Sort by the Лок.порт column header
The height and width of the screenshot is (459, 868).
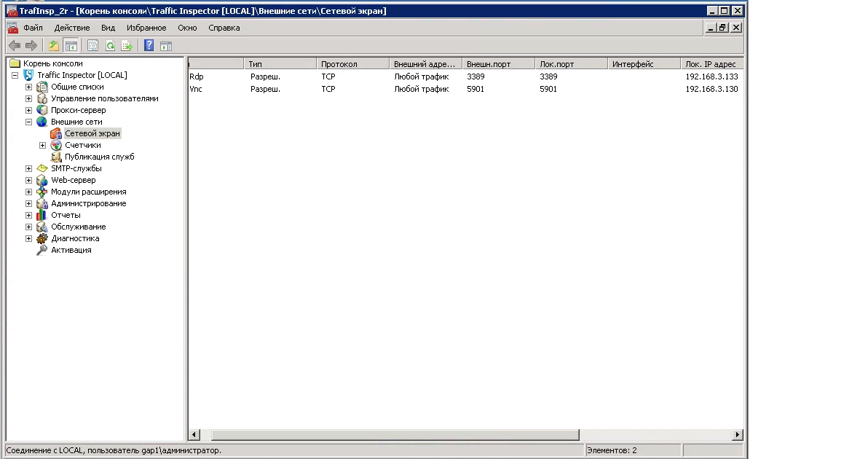coord(572,63)
